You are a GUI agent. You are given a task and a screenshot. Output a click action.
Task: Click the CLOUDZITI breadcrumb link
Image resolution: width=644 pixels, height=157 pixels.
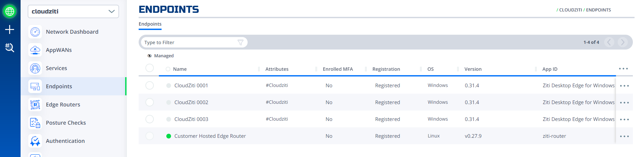click(x=570, y=10)
